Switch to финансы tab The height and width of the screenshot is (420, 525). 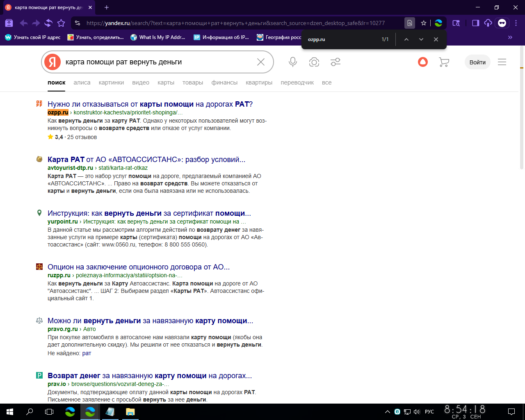tap(224, 82)
